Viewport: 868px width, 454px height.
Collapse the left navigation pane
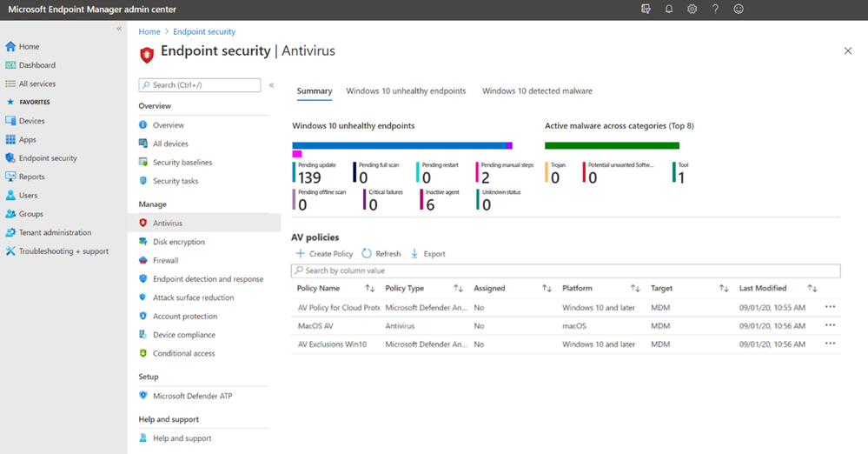[119, 29]
